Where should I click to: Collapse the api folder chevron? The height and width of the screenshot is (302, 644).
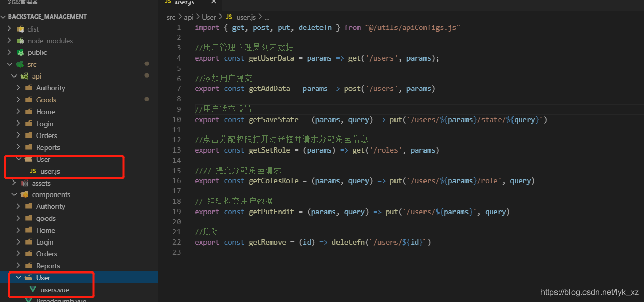(14, 76)
